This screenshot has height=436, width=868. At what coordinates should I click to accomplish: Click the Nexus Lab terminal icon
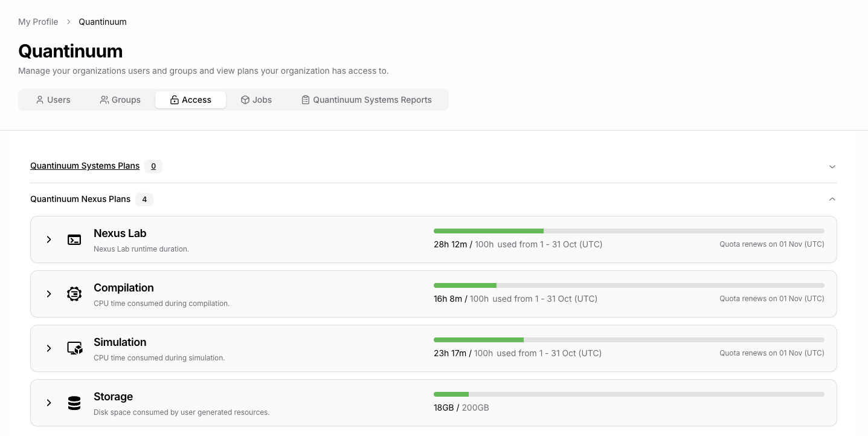pyautogui.click(x=74, y=239)
